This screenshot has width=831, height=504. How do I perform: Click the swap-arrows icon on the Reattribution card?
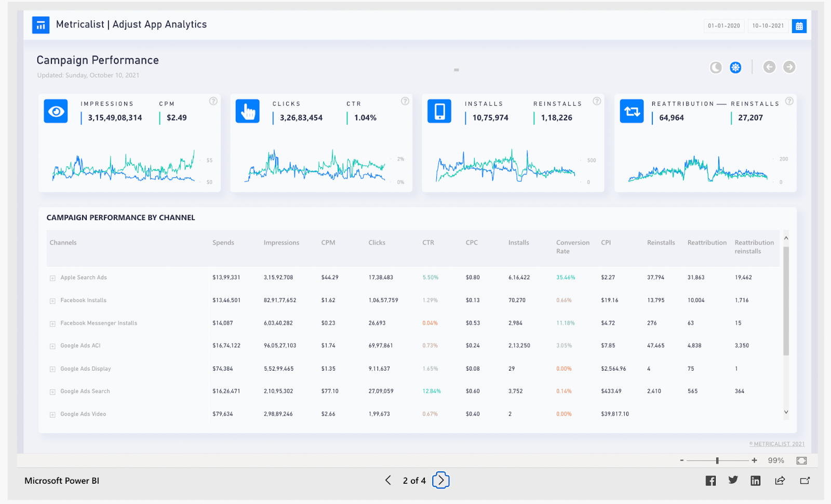(x=632, y=111)
